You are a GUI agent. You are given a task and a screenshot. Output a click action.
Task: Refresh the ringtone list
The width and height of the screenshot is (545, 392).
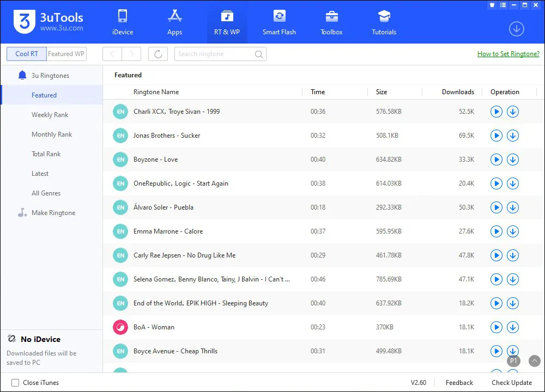[x=158, y=54]
